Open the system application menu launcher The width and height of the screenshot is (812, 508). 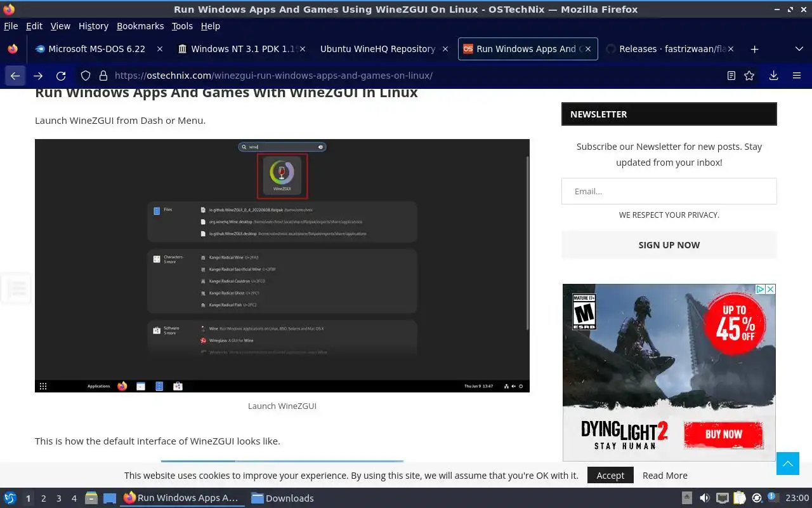click(10, 498)
